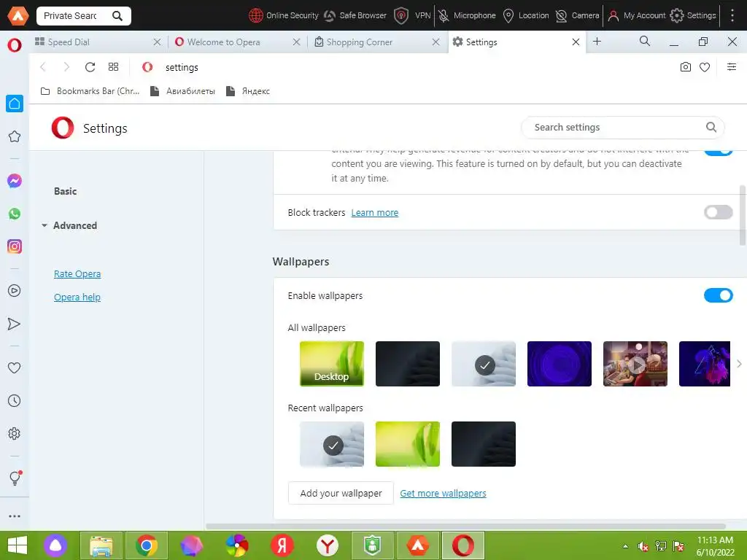Open Avast top bar Settings

point(693,16)
